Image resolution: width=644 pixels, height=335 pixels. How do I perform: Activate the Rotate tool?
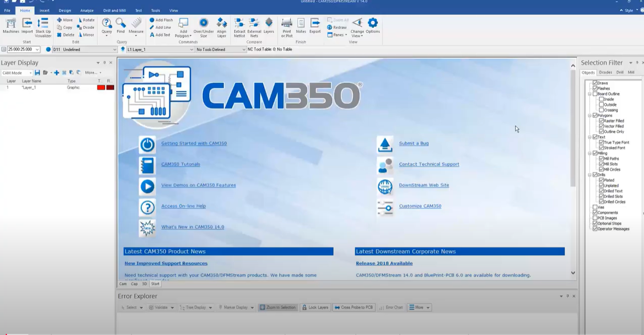click(86, 20)
